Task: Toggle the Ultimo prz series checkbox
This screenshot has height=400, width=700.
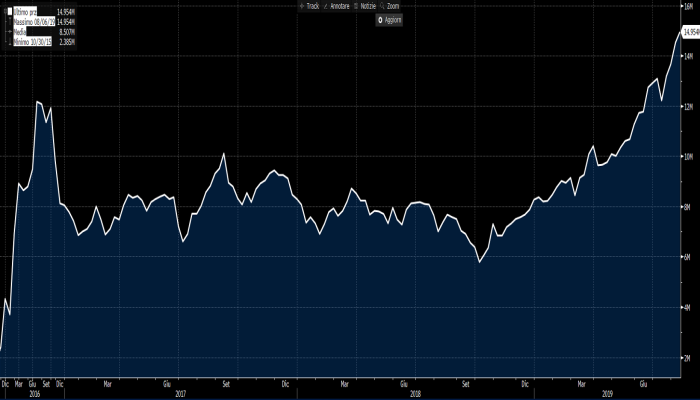Action: tap(9, 10)
